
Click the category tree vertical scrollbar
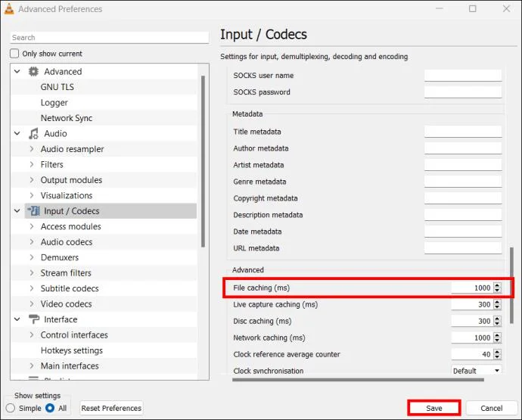pyautogui.click(x=203, y=161)
